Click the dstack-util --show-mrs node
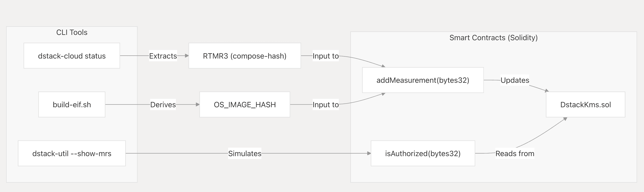Screen dimensions: 644x192 tap(72, 153)
